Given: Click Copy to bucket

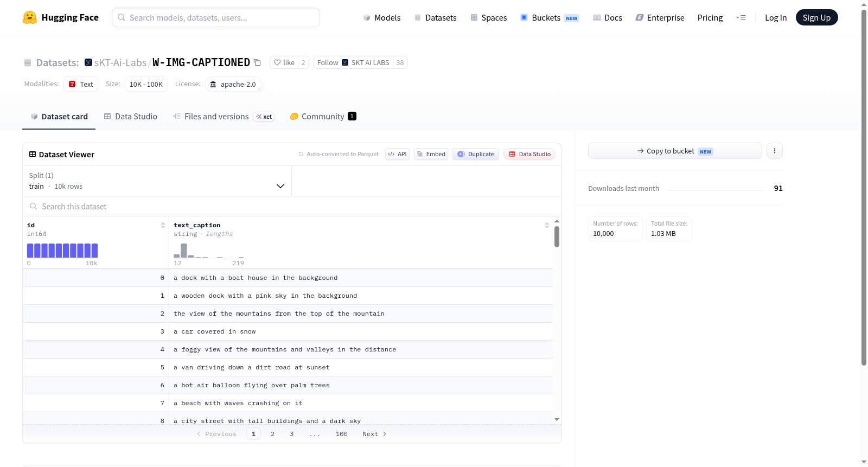Looking at the screenshot, I should tap(675, 151).
